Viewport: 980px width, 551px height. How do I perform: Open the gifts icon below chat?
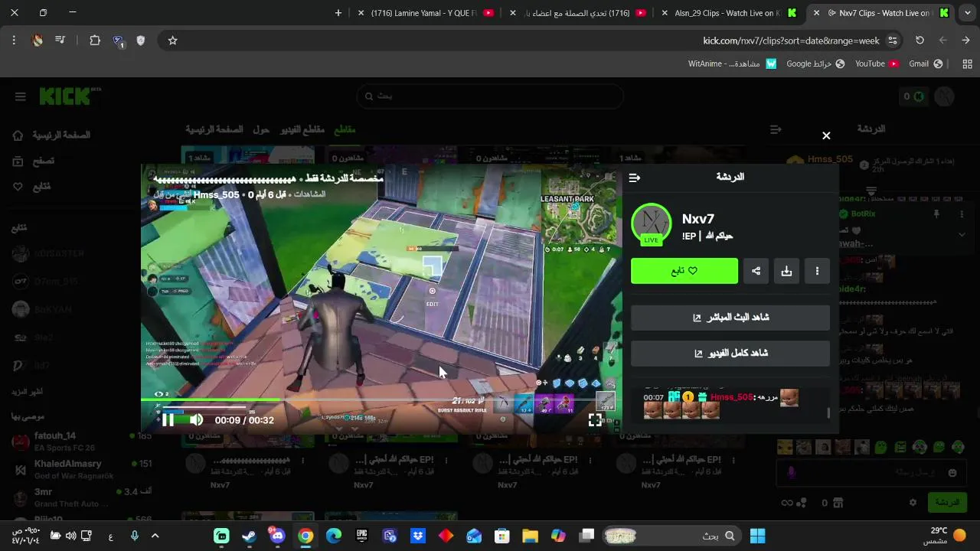[838, 503]
